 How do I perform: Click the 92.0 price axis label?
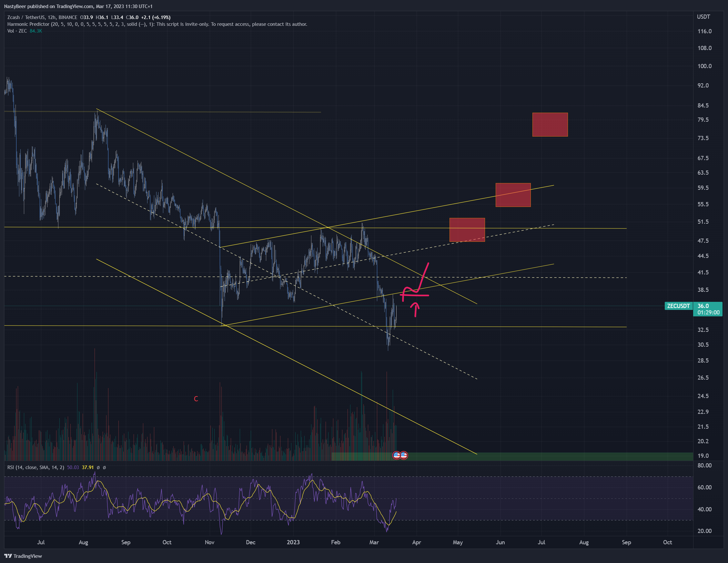click(703, 85)
